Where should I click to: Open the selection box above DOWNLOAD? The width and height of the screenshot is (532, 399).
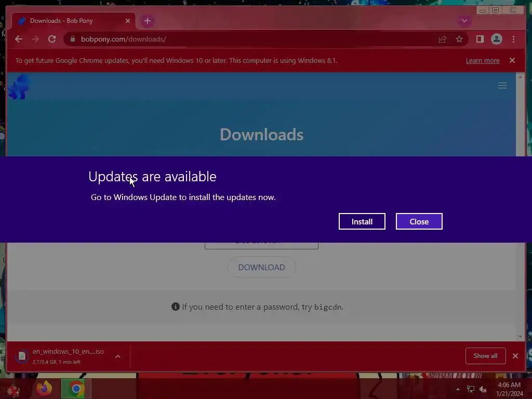coord(261,245)
